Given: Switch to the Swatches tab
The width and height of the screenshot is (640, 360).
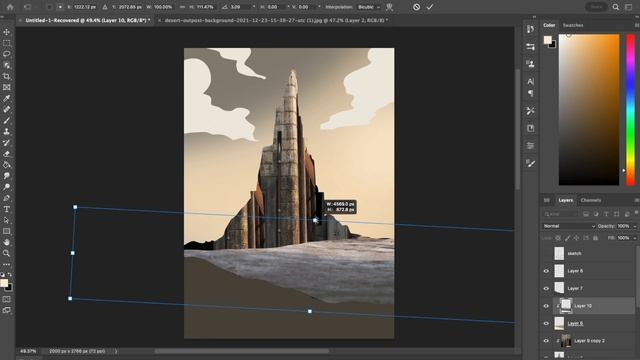Looking at the screenshot, I should (x=573, y=25).
